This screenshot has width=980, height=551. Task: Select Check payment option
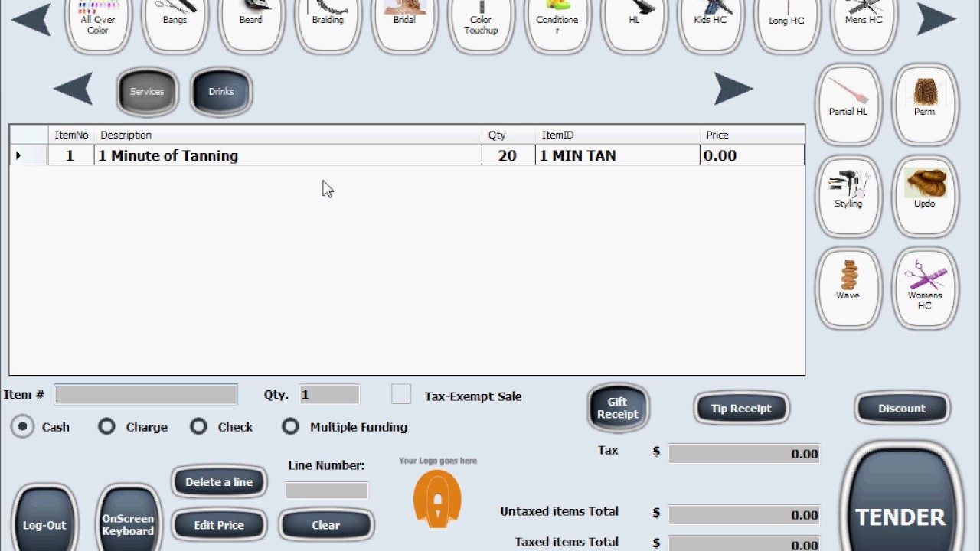coord(198,426)
